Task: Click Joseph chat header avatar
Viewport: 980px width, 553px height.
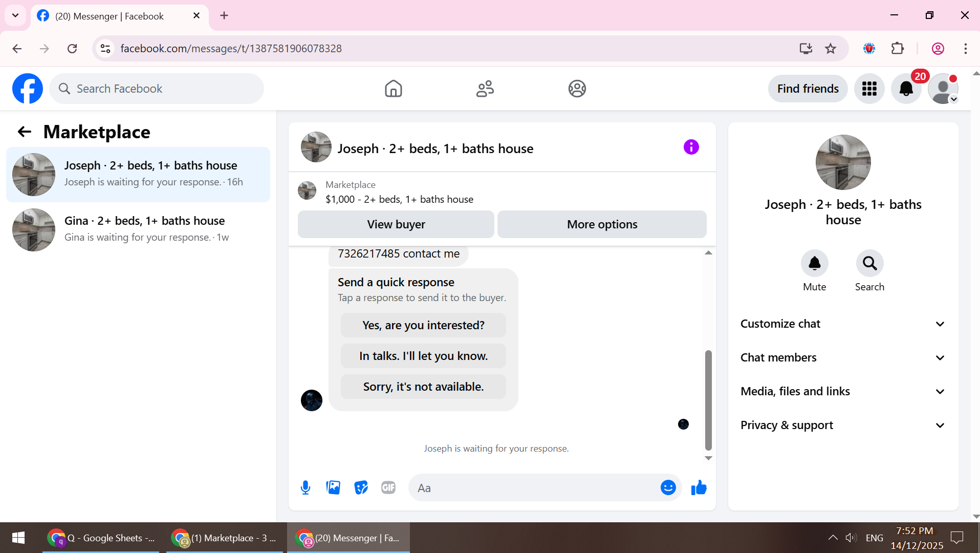Action: (316, 147)
